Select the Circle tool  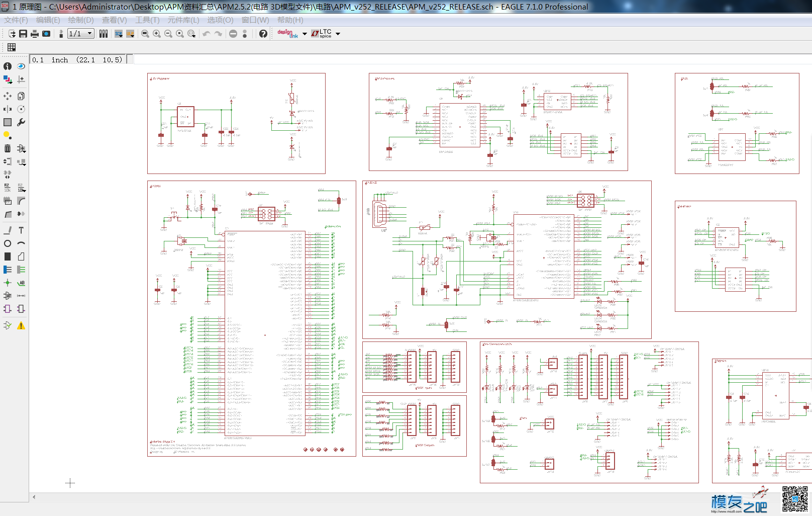[x=8, y=243]
